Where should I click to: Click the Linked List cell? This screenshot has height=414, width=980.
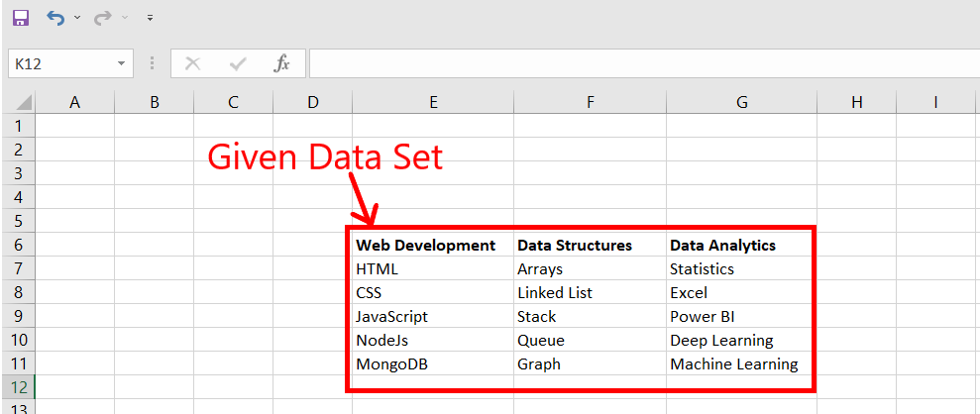(x=555, y=292)
